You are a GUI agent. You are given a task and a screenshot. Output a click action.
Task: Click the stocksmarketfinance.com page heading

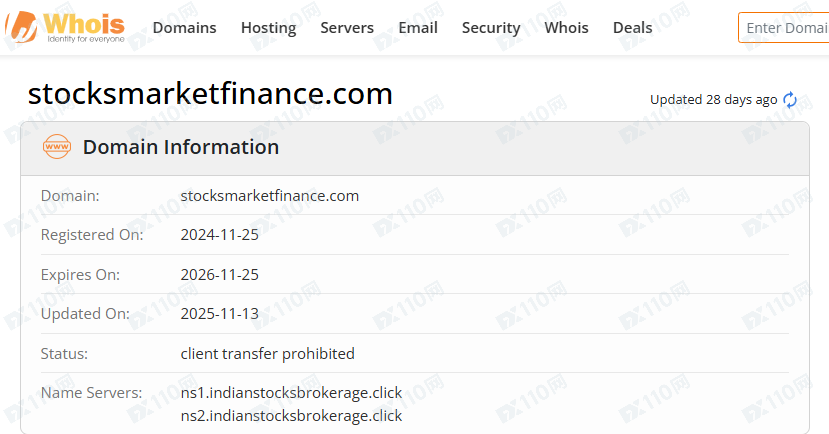[210, 94]
